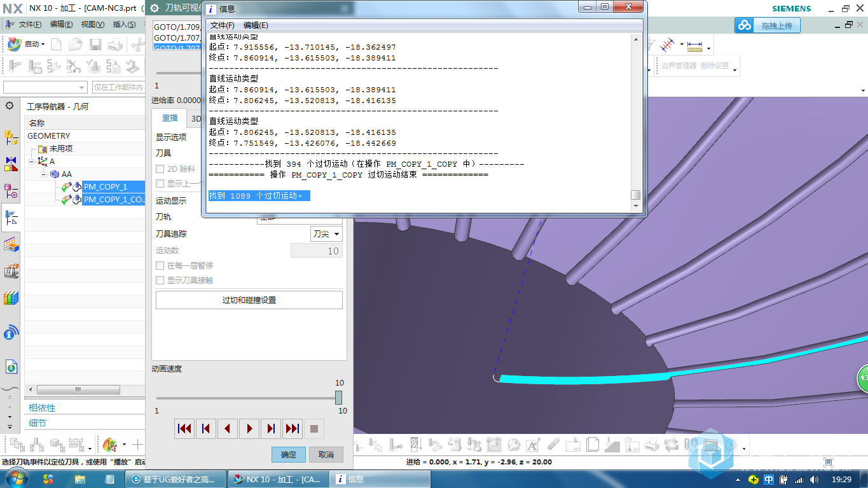This screenshot has width=868, height=488.
Task: Open HD3D Tools sidebar icon
Action: 11,332
